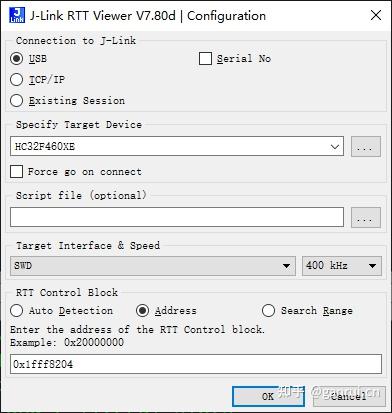Select the USB connection radio button
This screenshot has width=392, height=413.
tap(16, 59)
